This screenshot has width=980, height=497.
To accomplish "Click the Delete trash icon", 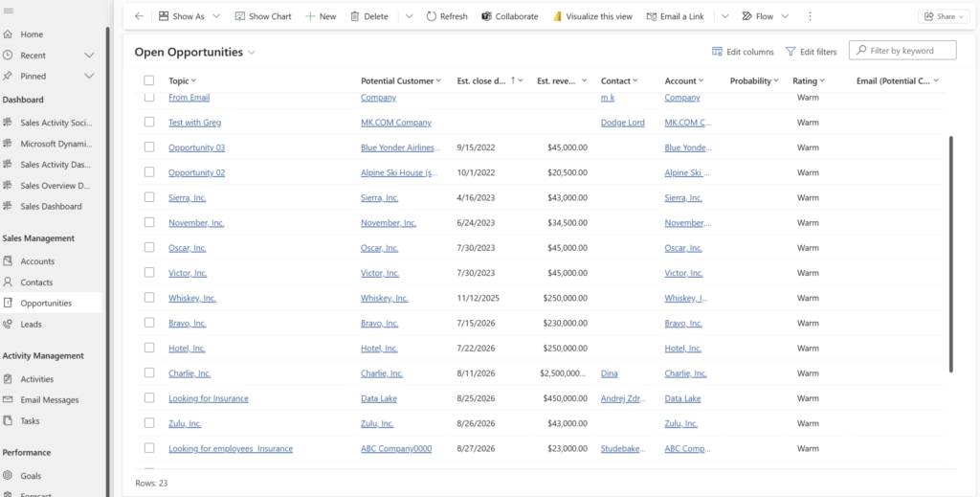I will pos(355,16).
